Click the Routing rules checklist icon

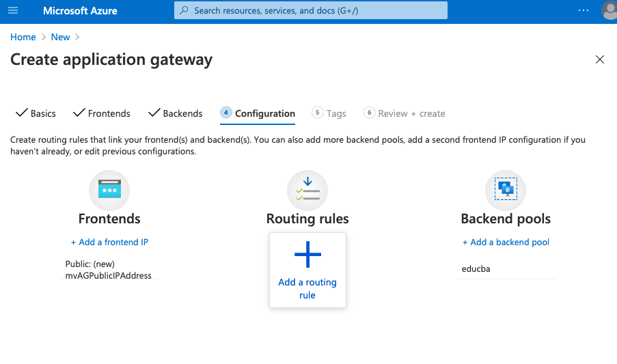point(307,190)
